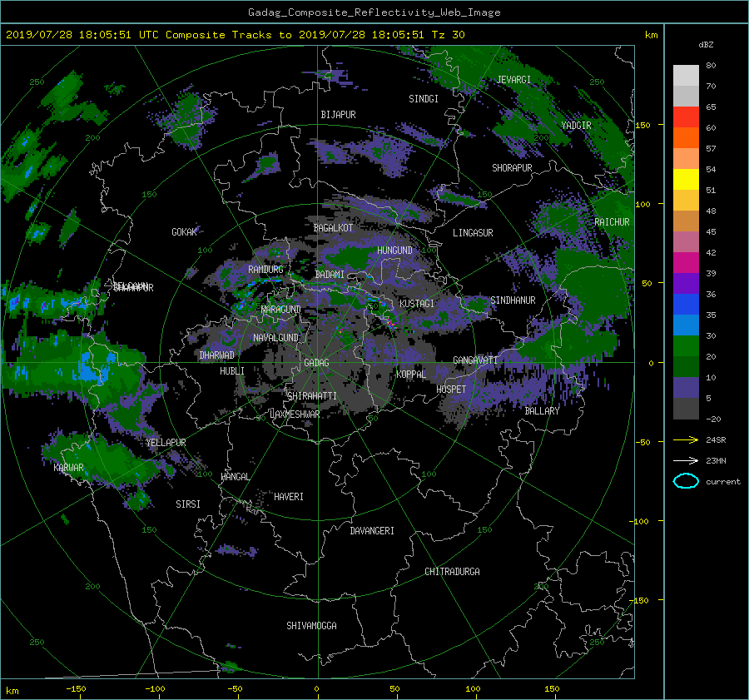This screenshot has height=700, width=749.
Task: Click the 'Tz 30' threshold text
Action: pos(448,35)
